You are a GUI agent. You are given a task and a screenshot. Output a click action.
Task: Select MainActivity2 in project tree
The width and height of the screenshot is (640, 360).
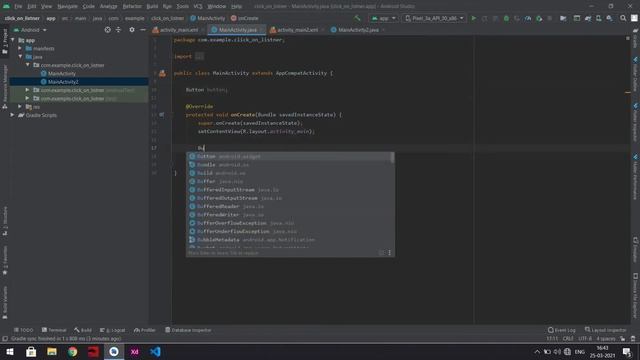(63, 82)
